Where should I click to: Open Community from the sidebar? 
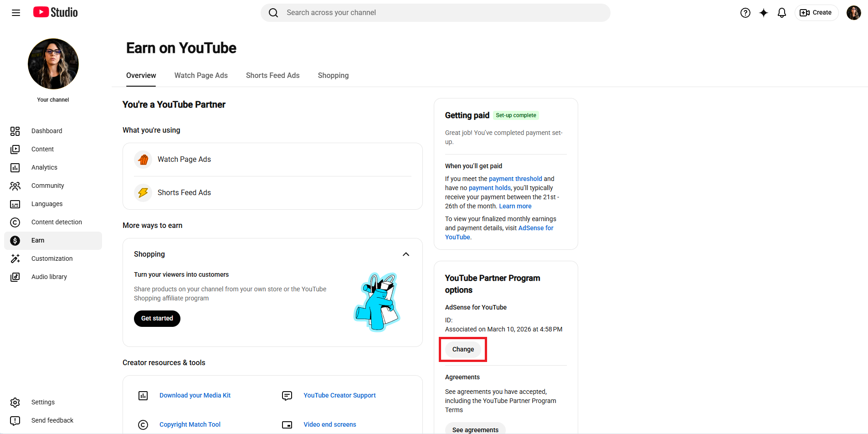pos(53,186)
